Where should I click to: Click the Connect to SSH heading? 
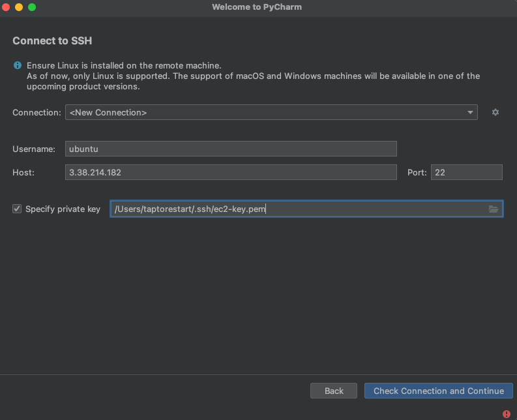(x=52, y=40)
